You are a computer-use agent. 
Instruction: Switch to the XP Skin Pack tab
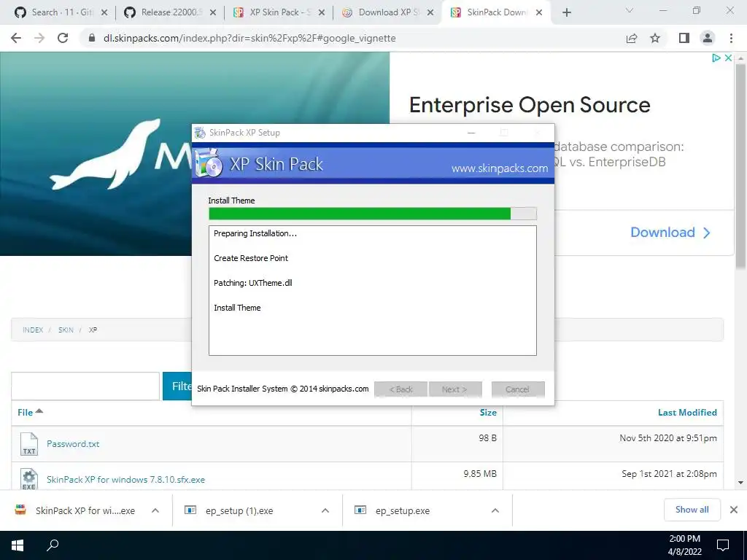point(279,12)
